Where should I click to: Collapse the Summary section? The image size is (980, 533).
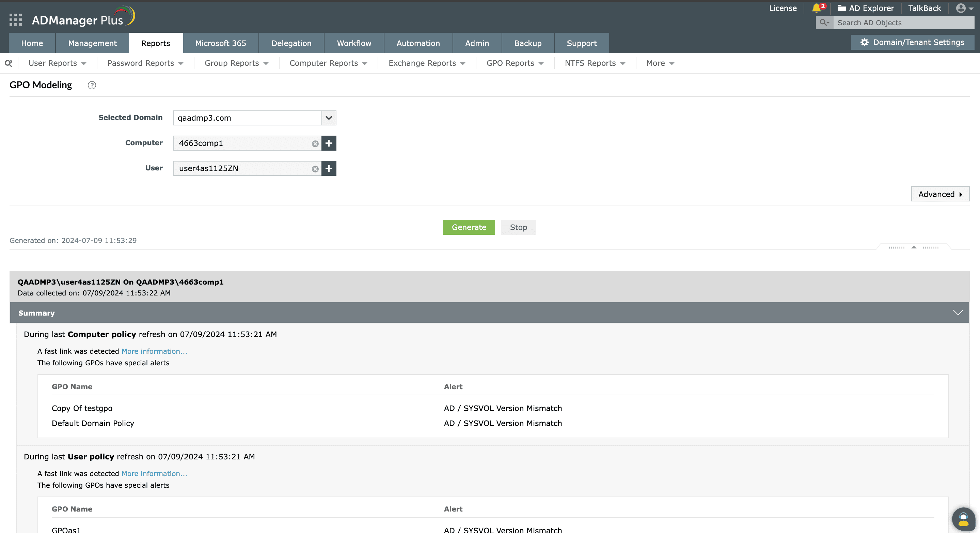coord(957,313)
